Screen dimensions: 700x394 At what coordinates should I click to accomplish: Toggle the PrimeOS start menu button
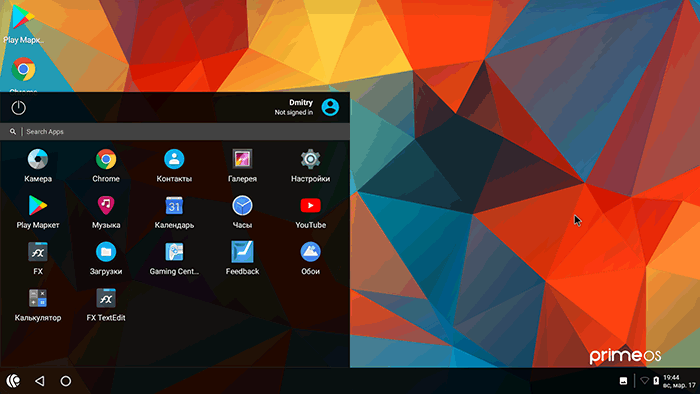click(13, 381)
